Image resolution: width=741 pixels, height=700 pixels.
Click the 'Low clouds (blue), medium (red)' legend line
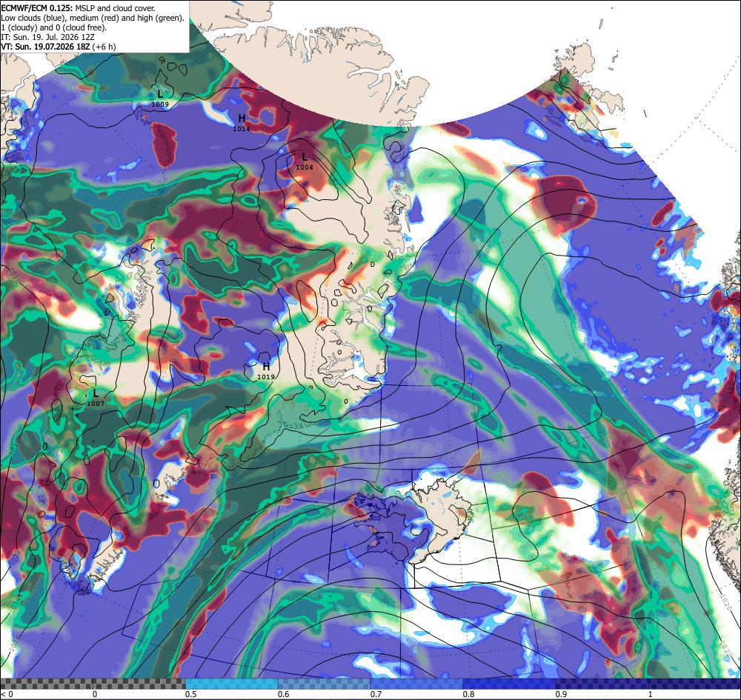click(93, 18)
